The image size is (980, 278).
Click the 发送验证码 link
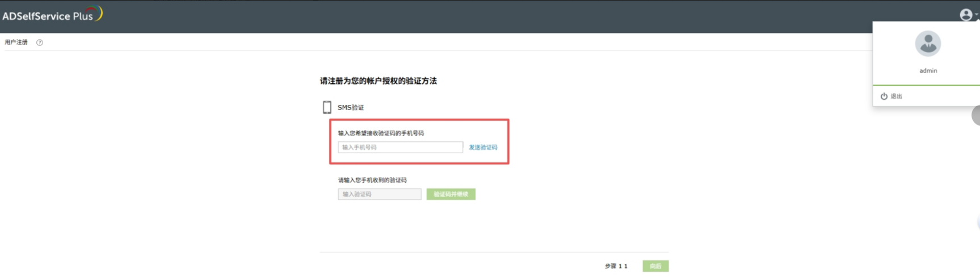click(483, 148)
